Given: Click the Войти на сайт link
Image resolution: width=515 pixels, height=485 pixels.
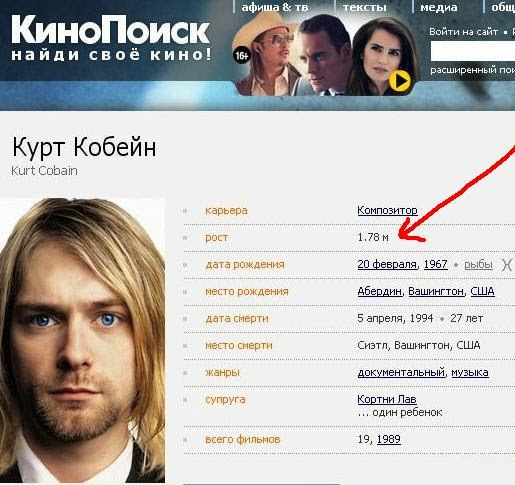Looking at the screenshot, I should pos(463,32).
